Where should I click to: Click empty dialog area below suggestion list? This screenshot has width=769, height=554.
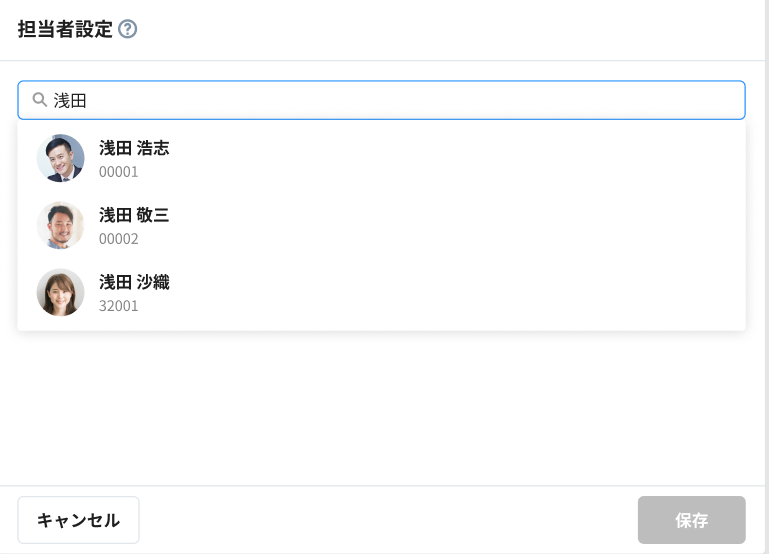pos(380,410)
